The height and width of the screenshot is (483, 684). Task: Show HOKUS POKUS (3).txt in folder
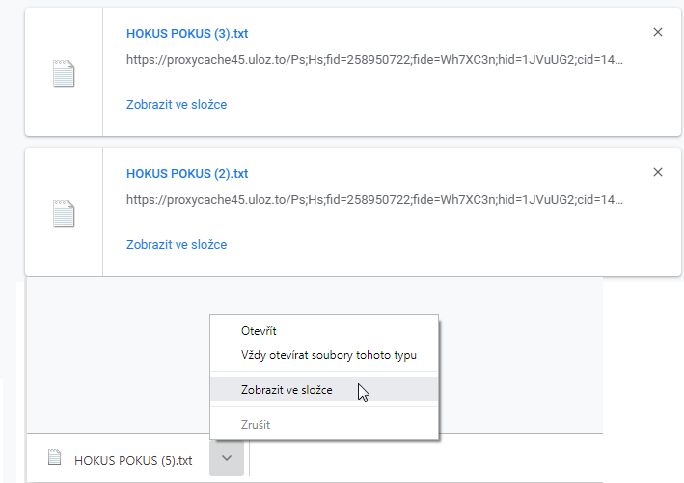point(177,105)
